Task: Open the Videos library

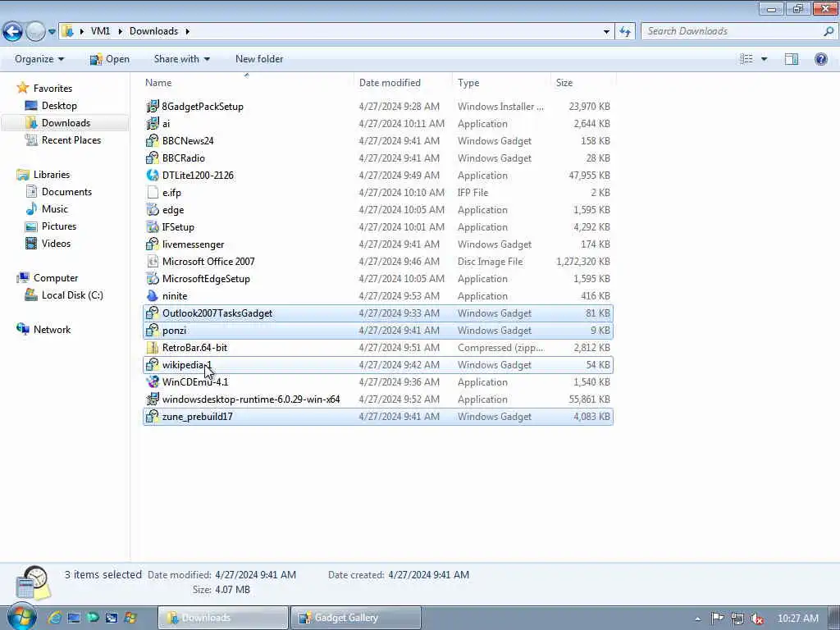Action: coord(56,243)
